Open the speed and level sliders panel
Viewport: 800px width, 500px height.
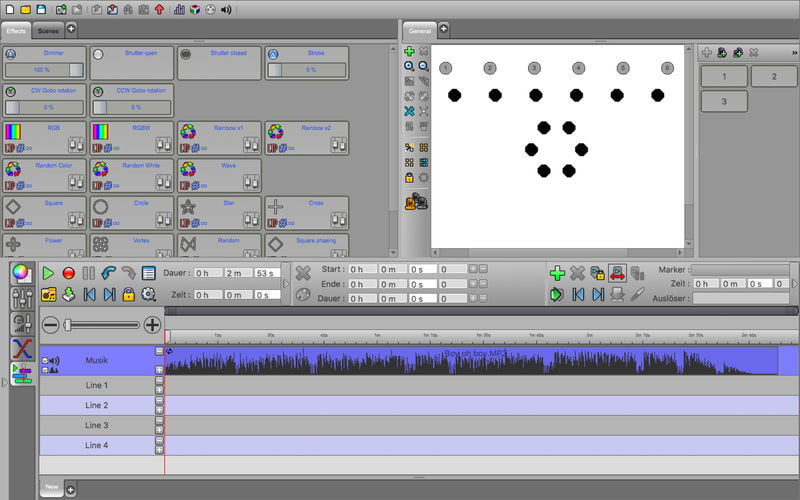(22, 323)
